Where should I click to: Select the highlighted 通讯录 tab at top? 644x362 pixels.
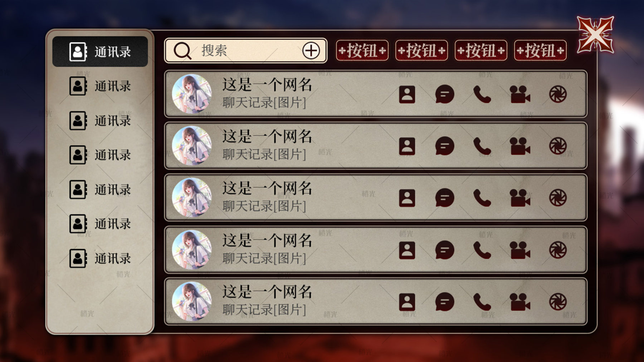coord(100,51)
